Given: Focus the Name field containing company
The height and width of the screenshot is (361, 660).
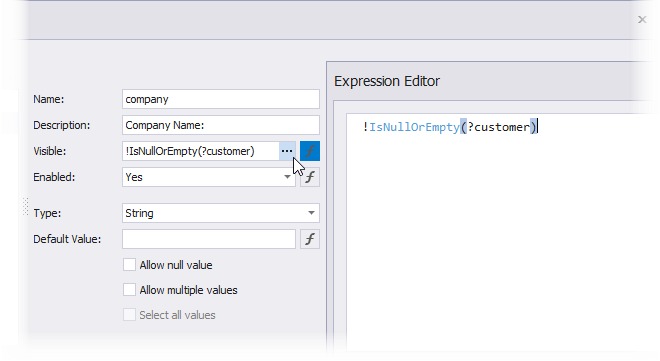Looking at the screenshot, I should click(x=221, y=99).
